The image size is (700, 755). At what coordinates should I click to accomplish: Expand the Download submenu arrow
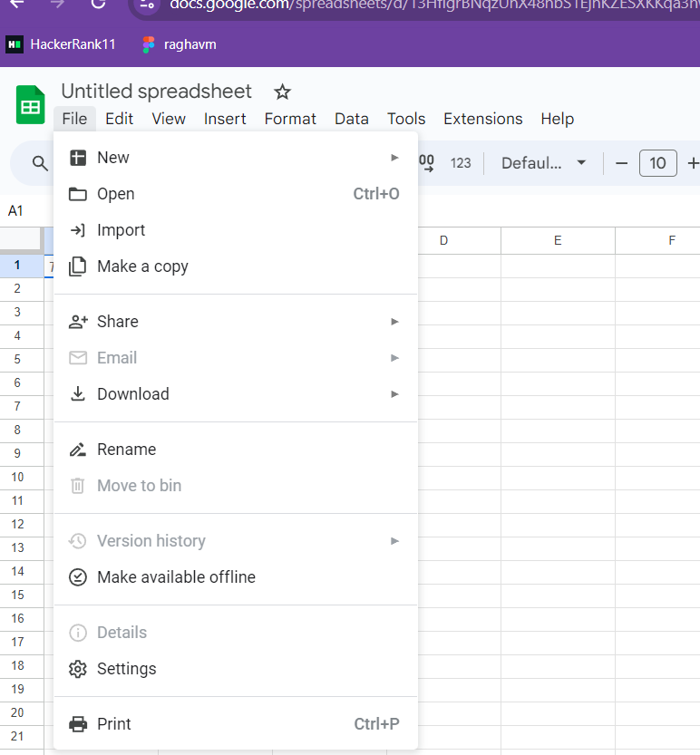point(394,394)
